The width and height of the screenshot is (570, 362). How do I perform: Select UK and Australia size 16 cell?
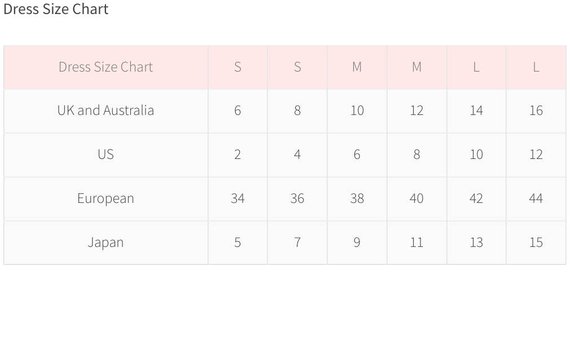click(x=536, y=111)
